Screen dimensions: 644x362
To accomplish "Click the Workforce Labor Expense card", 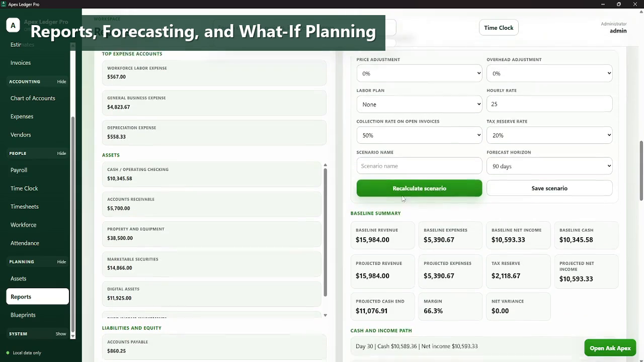I will point(214,72).
